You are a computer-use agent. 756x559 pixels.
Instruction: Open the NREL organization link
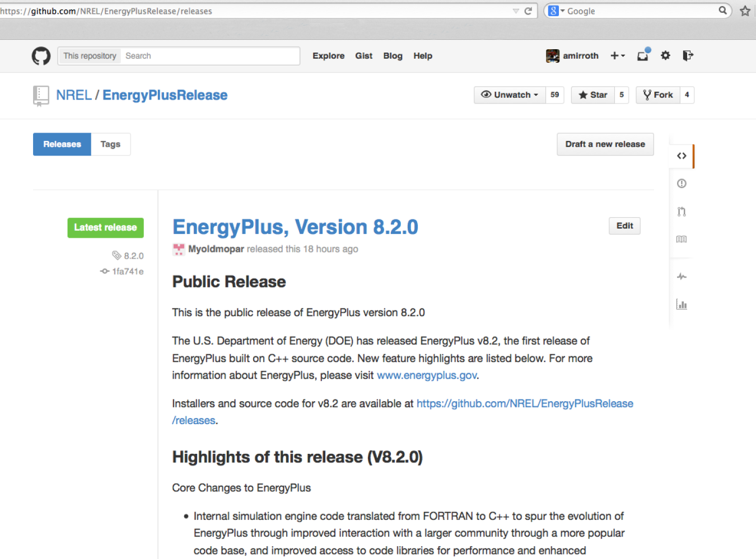click(x=74, y=95)
